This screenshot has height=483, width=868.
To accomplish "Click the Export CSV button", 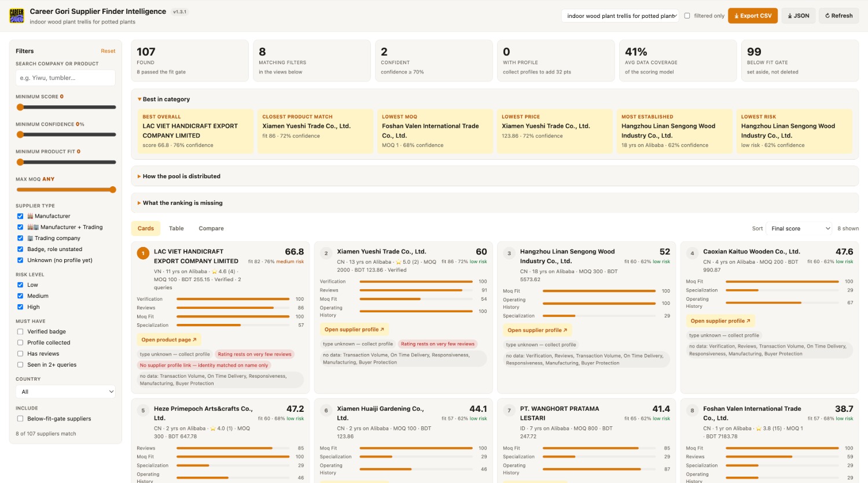I will pos(753,16).
